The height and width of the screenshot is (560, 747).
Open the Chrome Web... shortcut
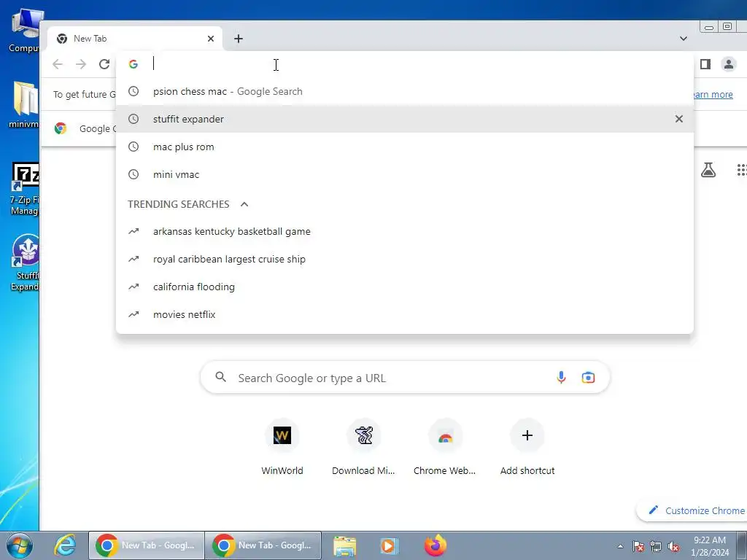(x=444, y=447)
